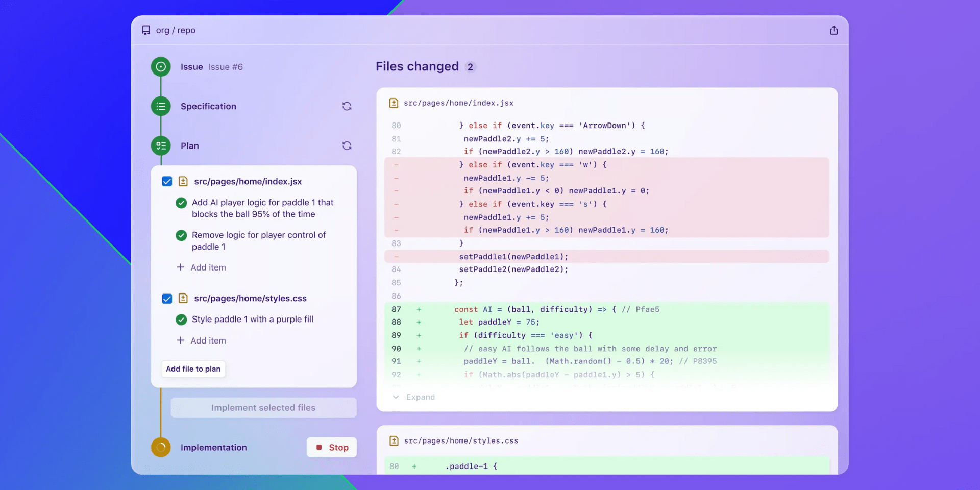Click the Files changed count badge
Image resolution: width=980 pixels, height=490 pixels.
(x=470, y=66)
